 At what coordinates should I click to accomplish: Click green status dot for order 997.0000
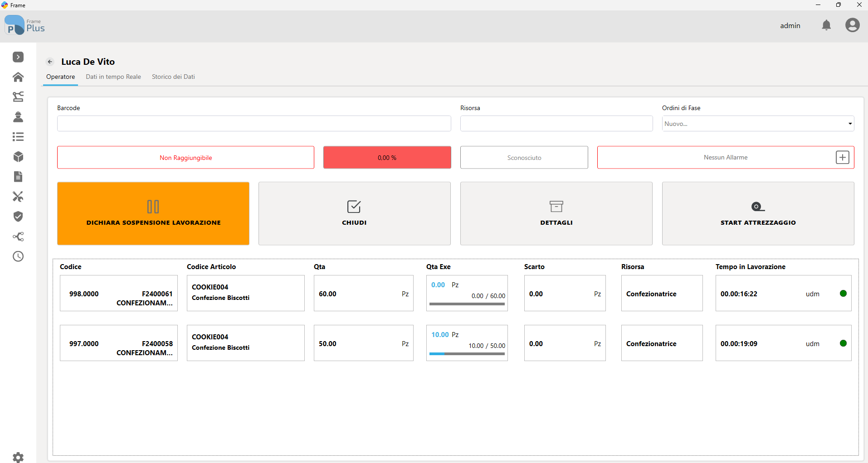point(843,343)
